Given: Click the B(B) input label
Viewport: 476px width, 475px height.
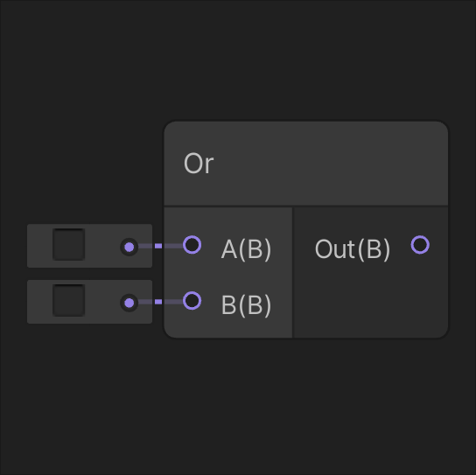Looking at the screenshot, I should (x=246, y=305).
